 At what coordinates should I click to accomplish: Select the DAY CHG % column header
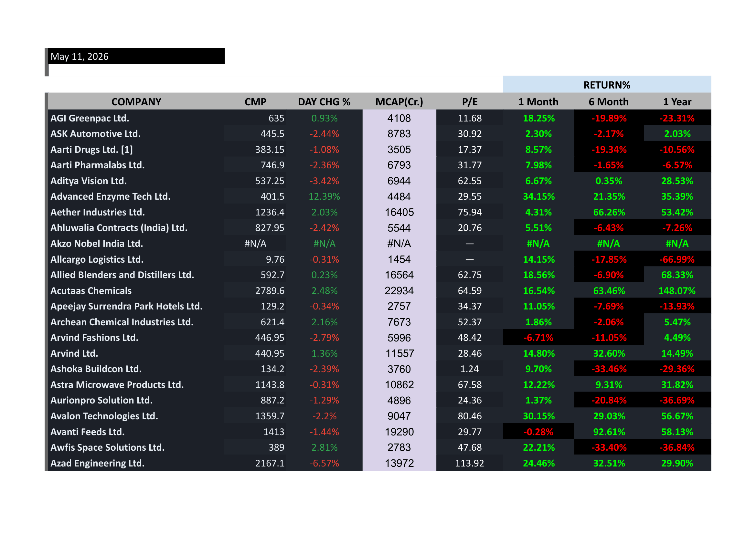tap(324, 102)
